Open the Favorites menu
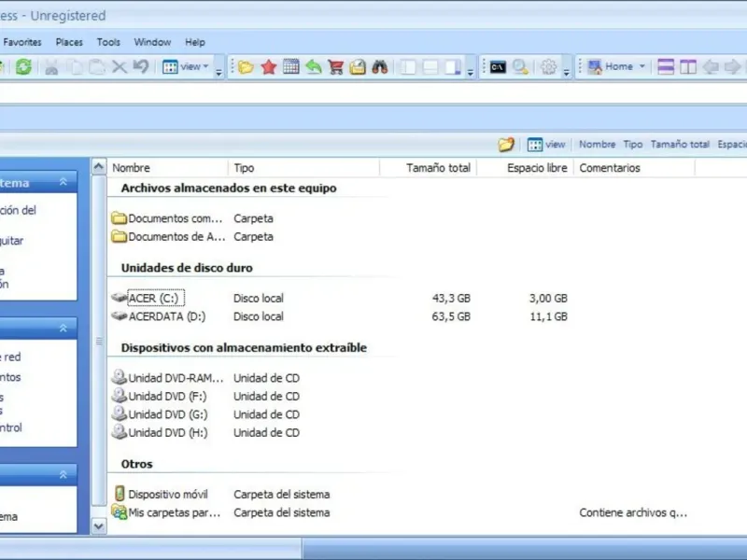 pyautogui.click(x=21, y=42)
